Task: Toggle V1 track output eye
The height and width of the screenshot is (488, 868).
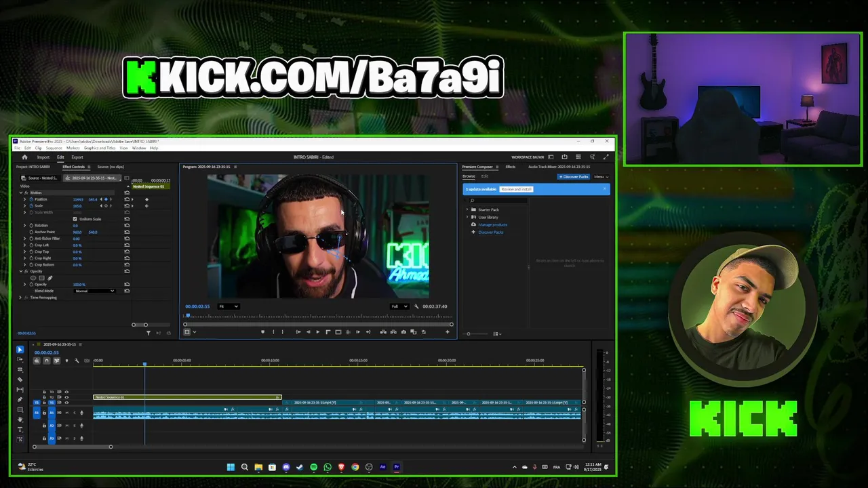Action: [66, 403]
